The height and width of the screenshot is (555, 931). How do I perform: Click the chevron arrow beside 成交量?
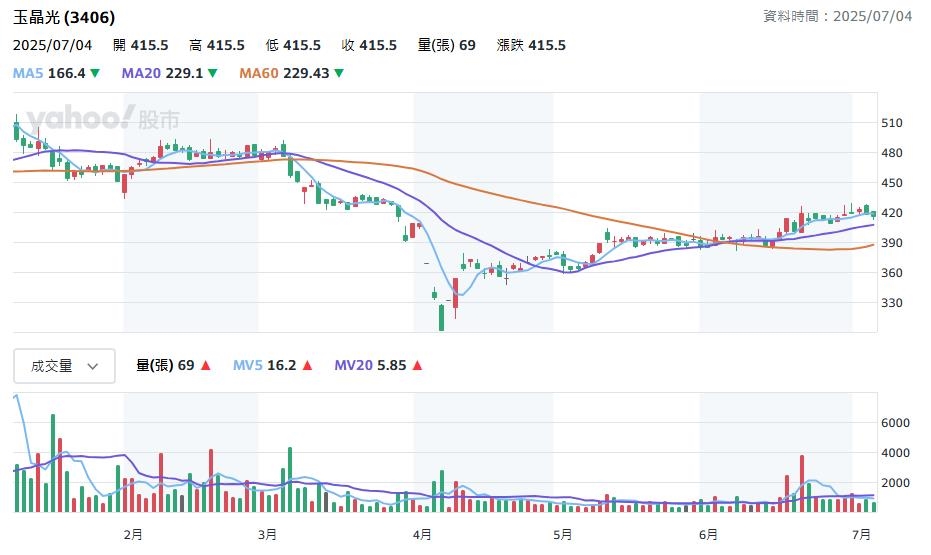(93, 367)
